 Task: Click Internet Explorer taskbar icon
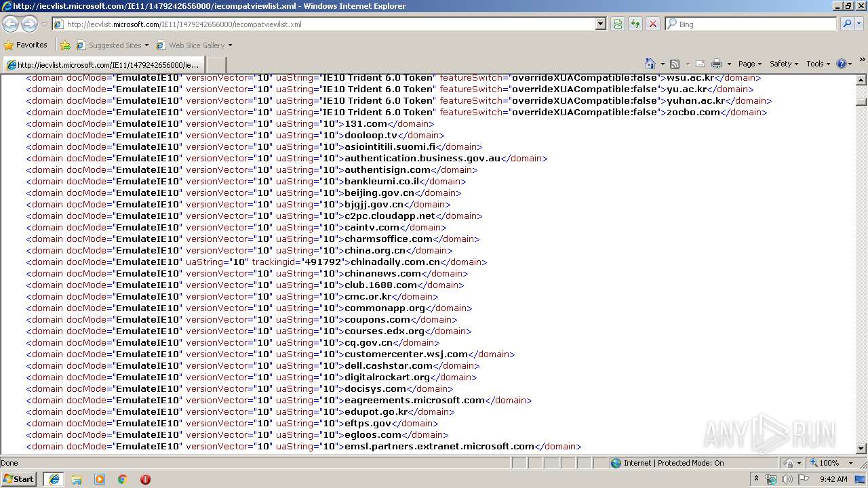(54, 479)
